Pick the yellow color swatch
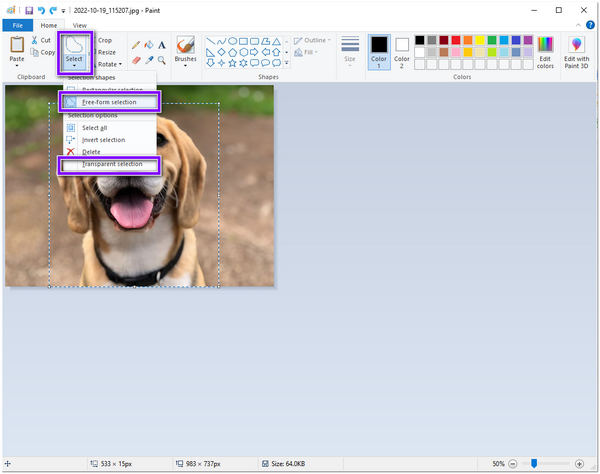The width and height of the screenshot is (600, 474). (480, 40)
